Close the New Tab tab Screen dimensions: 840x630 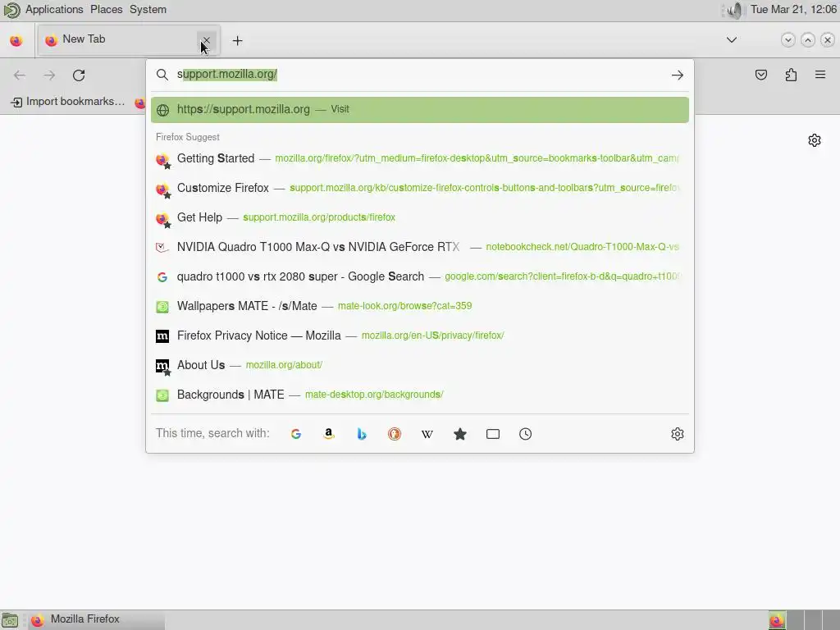point(206,40)
